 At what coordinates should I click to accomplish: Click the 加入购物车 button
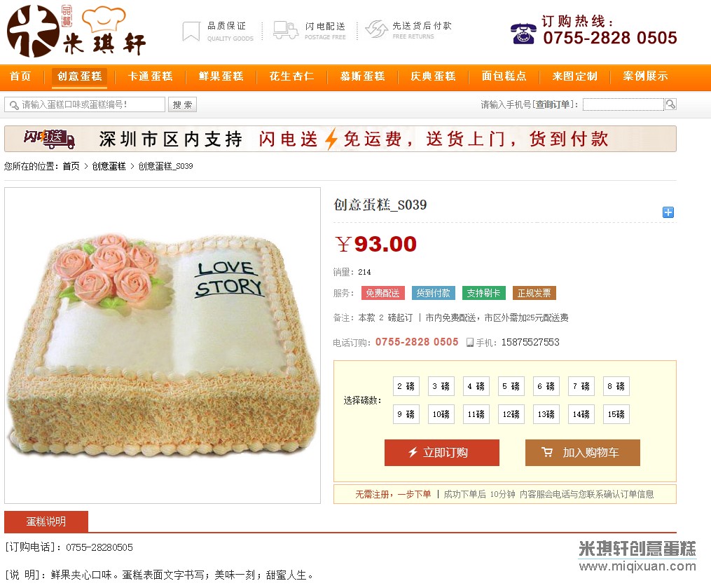click(x=583, y=452)
